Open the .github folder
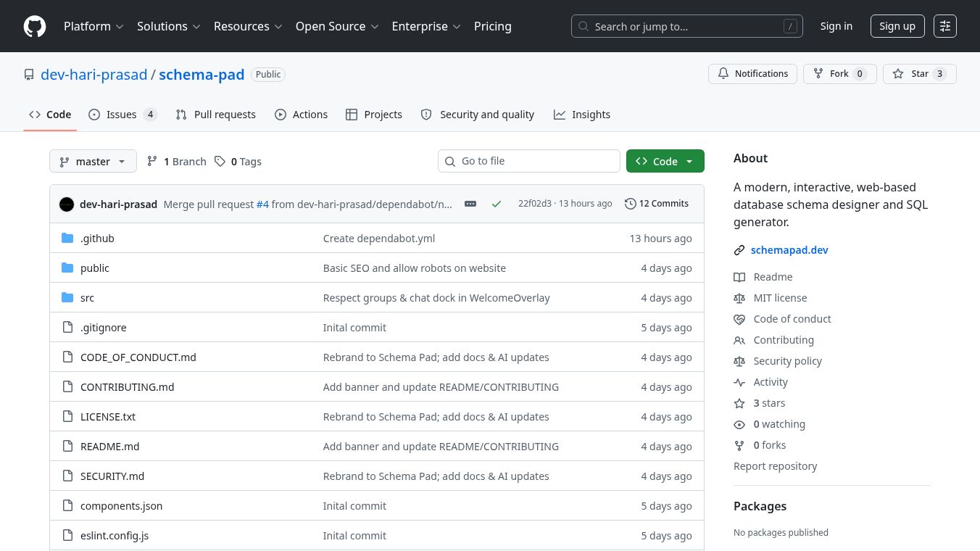 point(97,239)
